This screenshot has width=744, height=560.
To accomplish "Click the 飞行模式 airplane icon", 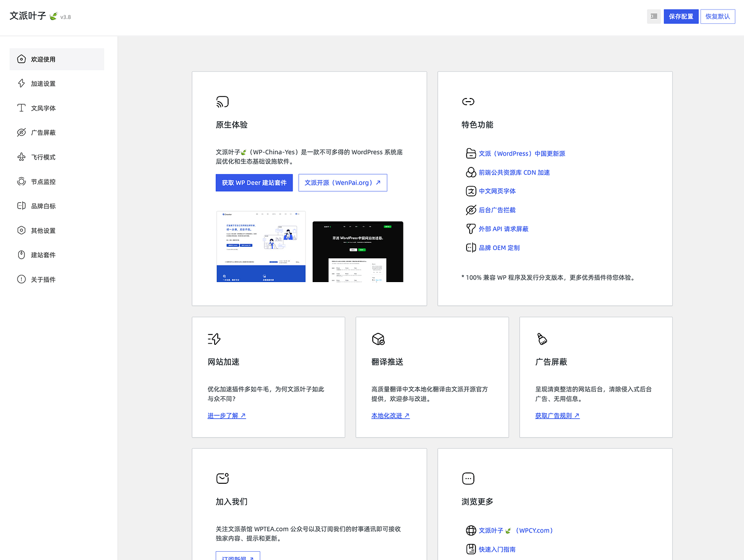I will point(21,157).
